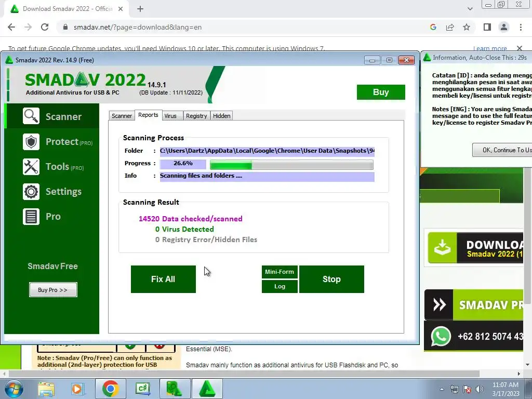532x399 pixels.
Task: Switch to the Hidden tab
Action: click(x=221, y=116)
